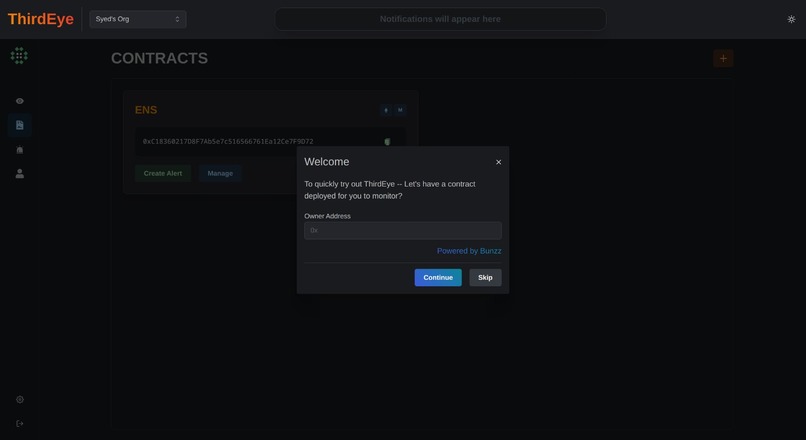This screenshot has width=806, height=440.
Task: Click the ENS contract title
Action: pos(146,110)
